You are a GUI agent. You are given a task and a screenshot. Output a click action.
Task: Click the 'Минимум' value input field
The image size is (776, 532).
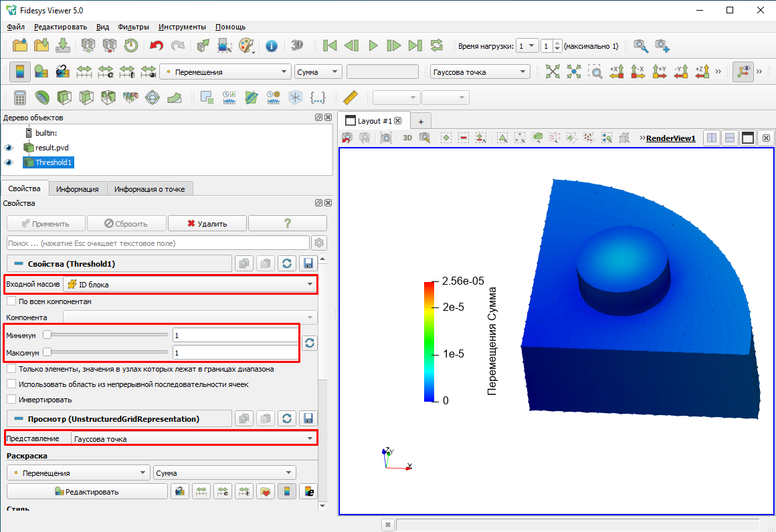pyautogui.click(x=235, y=336)
